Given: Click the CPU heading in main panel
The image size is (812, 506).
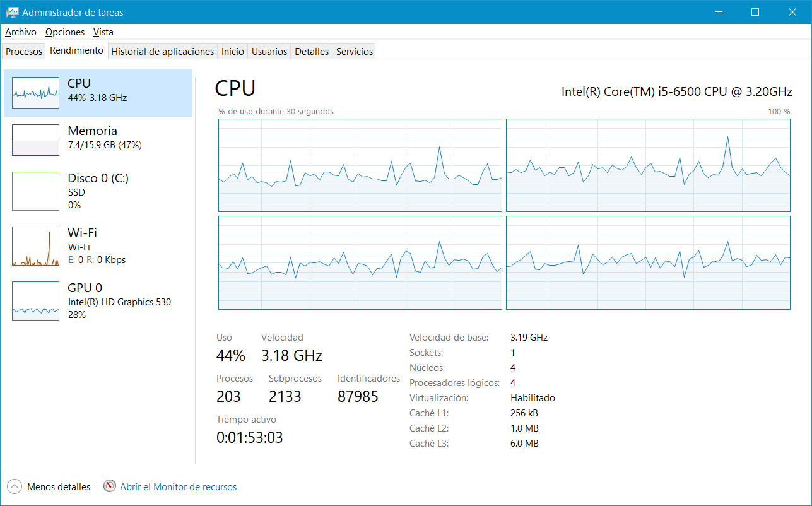Looking at the screenshot, I should pyautogui.click(x=235, y=88).
